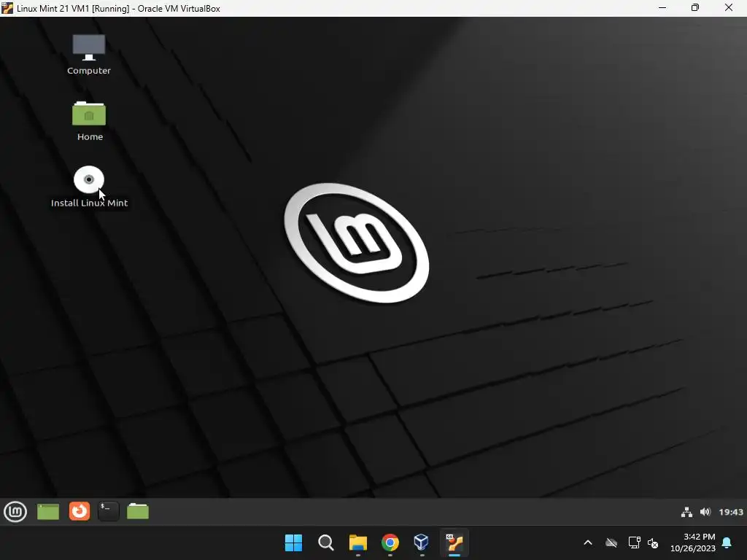
Task: Click the muted speaker tray icon
Action: click(x=653, y=542)
